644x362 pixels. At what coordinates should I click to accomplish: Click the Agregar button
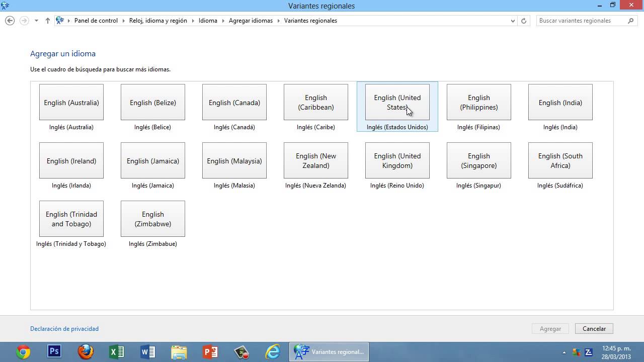pos(550,329)
